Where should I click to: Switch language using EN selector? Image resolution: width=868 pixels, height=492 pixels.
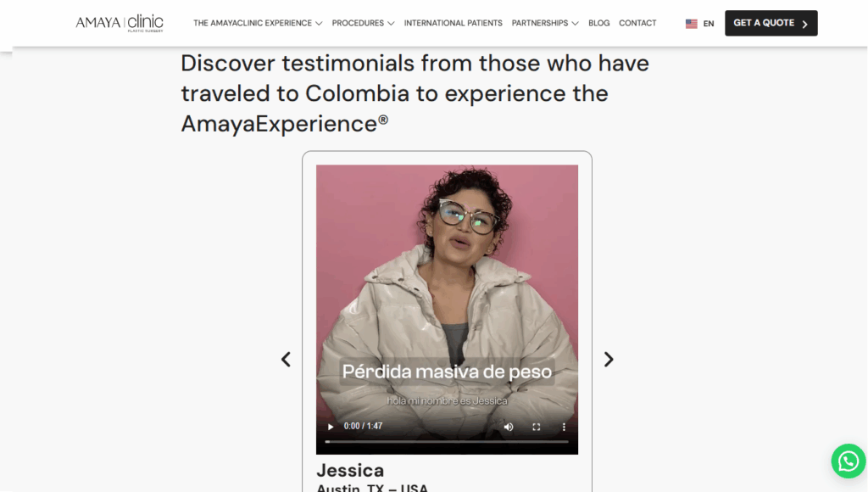tap(709, 24)
